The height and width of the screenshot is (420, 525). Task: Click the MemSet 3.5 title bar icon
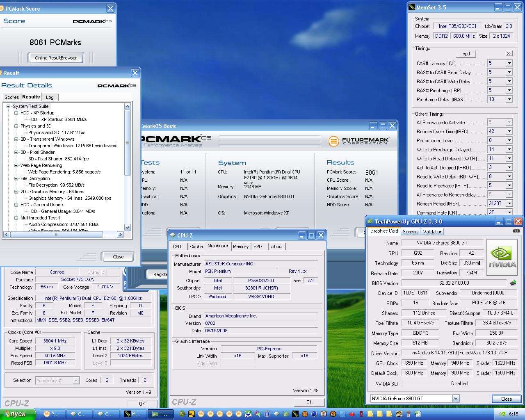click(x=412, y=7)
